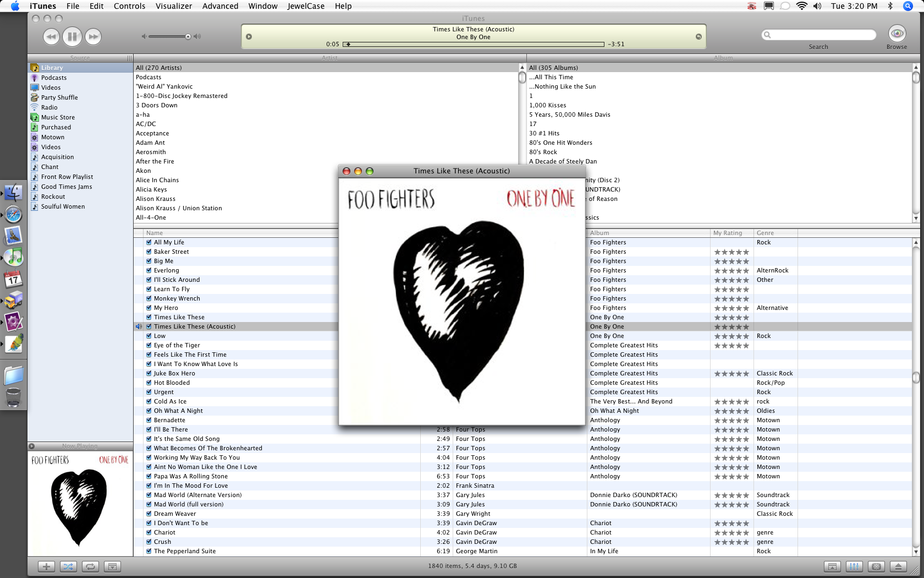Skip to next track button

(x=94, y=37)
